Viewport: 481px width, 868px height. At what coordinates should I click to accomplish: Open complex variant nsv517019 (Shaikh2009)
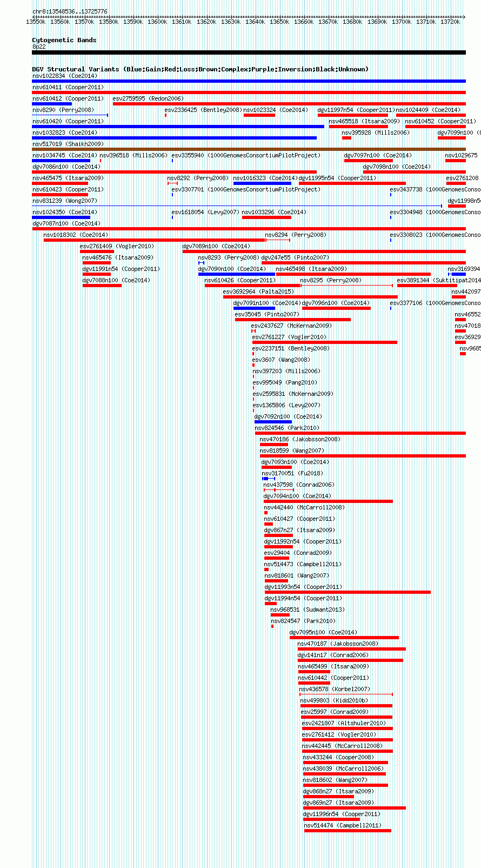point(68,144)
